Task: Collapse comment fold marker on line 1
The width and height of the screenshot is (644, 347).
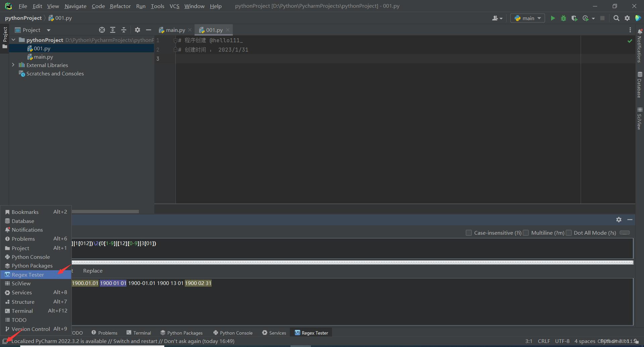Action: (175, 41)
